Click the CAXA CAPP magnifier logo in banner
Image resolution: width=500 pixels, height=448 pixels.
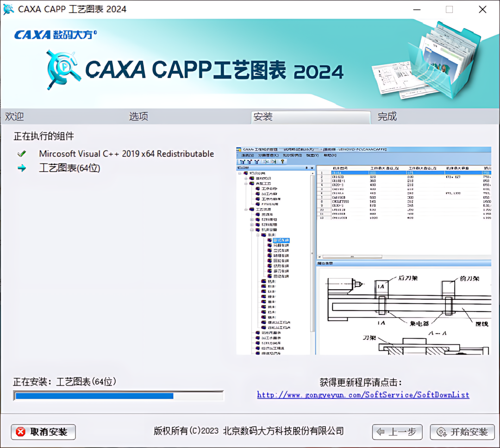coord(63,69)
